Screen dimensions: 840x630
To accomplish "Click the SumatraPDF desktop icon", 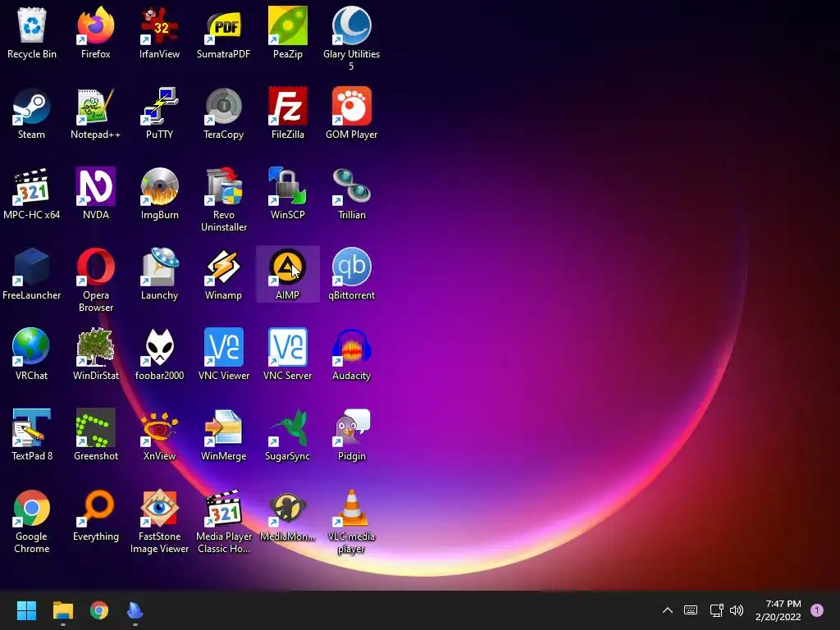I will (223, 25).
